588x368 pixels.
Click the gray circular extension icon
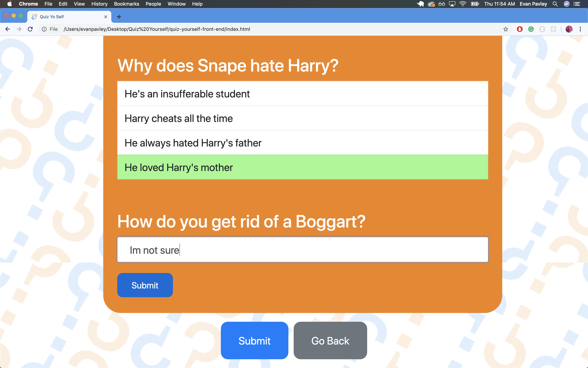coord(542,29)
